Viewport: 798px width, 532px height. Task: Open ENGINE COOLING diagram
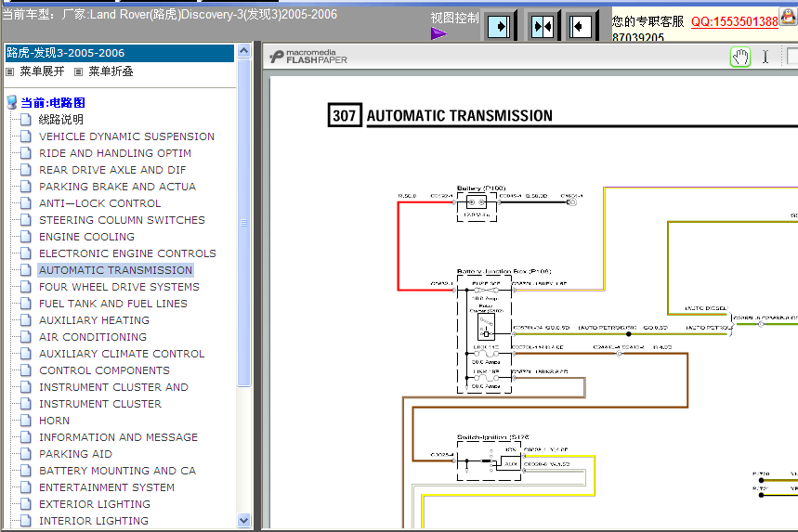coord(87,237)
